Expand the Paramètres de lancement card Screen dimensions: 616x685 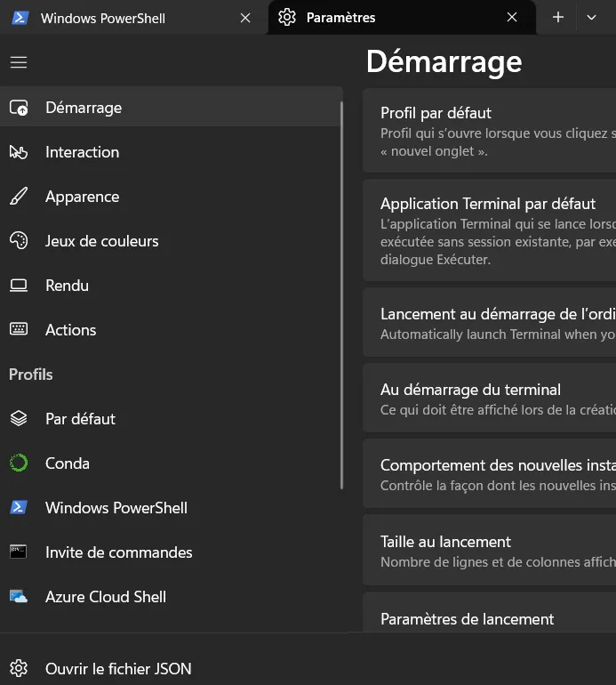[x=490, y=612]
